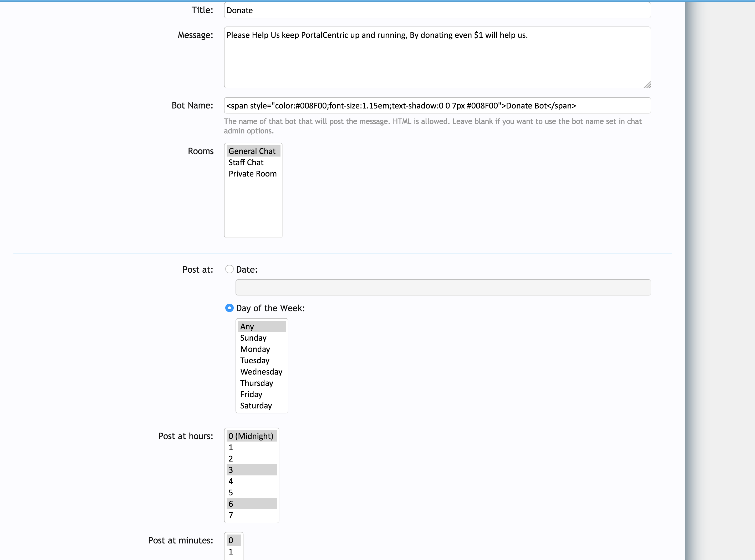Select General Chat in Rooms list
This screenshot has width=755, height=560.
point(252,151)
